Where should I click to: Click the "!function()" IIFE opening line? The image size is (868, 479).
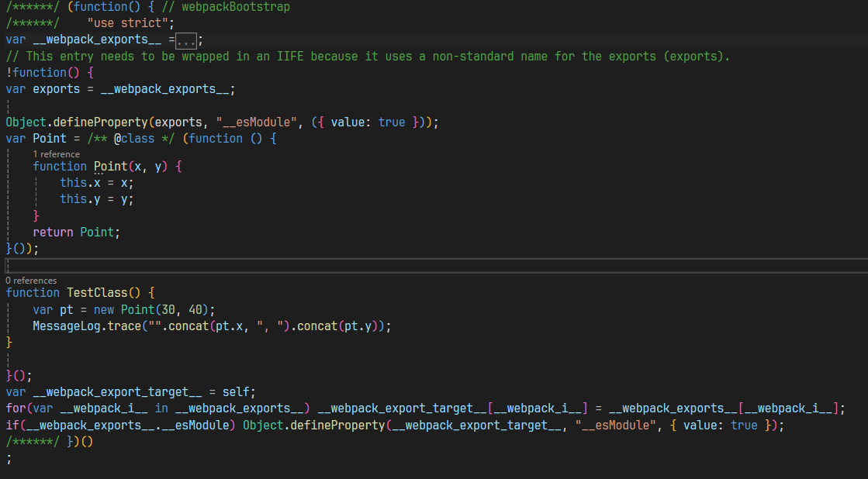click(47, 73)
